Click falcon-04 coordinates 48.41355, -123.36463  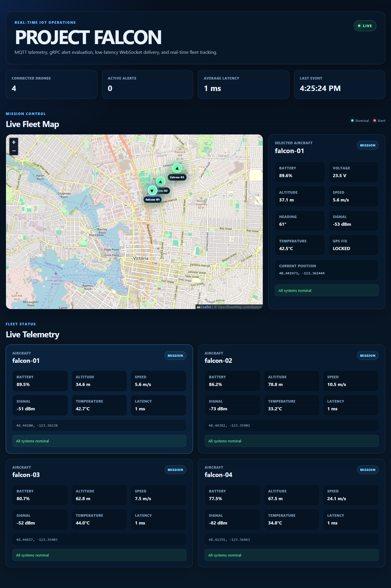pos(229,540)
